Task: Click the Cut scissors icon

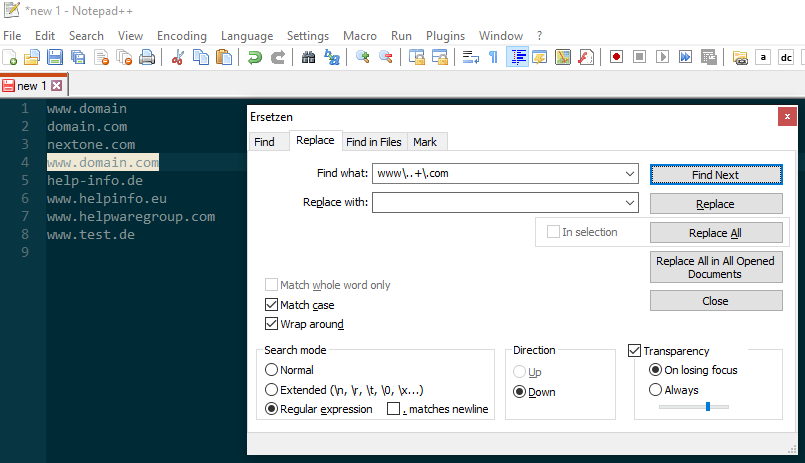Action: pyautogui.click(x=178, y=57)
